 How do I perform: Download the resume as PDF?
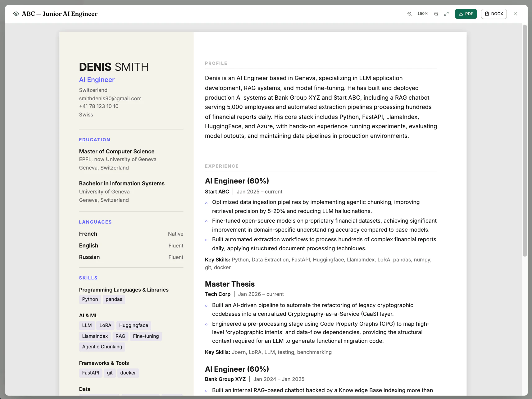coord(466,14)
